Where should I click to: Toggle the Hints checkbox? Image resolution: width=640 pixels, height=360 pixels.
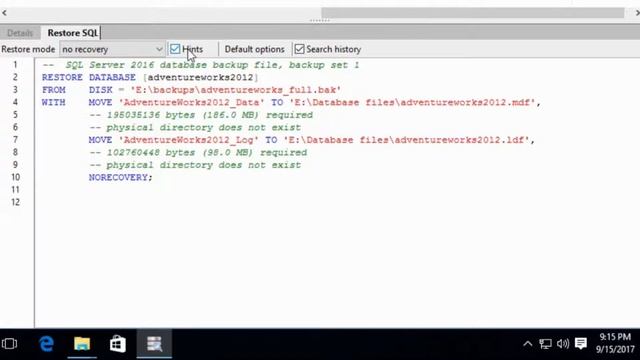coord(175,49)
